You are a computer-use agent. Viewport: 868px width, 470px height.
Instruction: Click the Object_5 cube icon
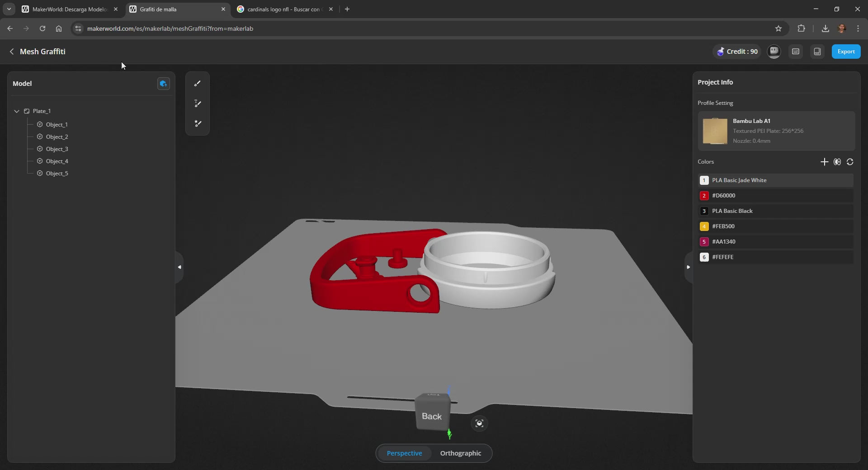tap(40, 173)
